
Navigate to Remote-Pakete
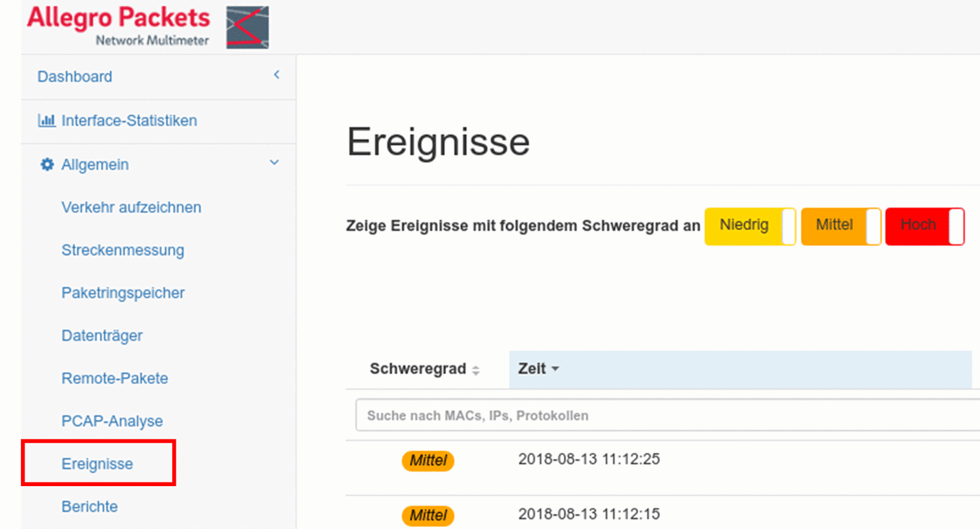(115, 378)
